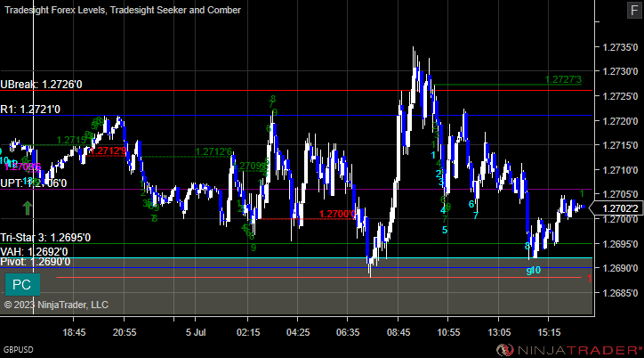Screen dimensions: 644x358
Task: Click the 1.2715'0 price axis label
Action: (x=620, y=145)
